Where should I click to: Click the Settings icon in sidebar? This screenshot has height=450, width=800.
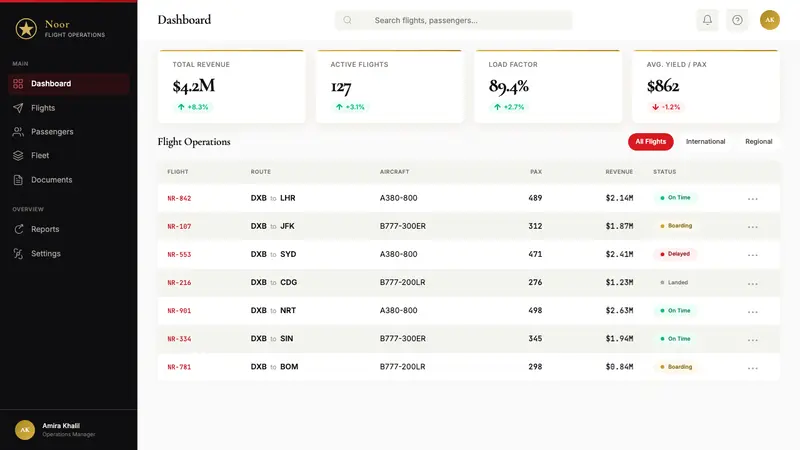coord(18,254)
